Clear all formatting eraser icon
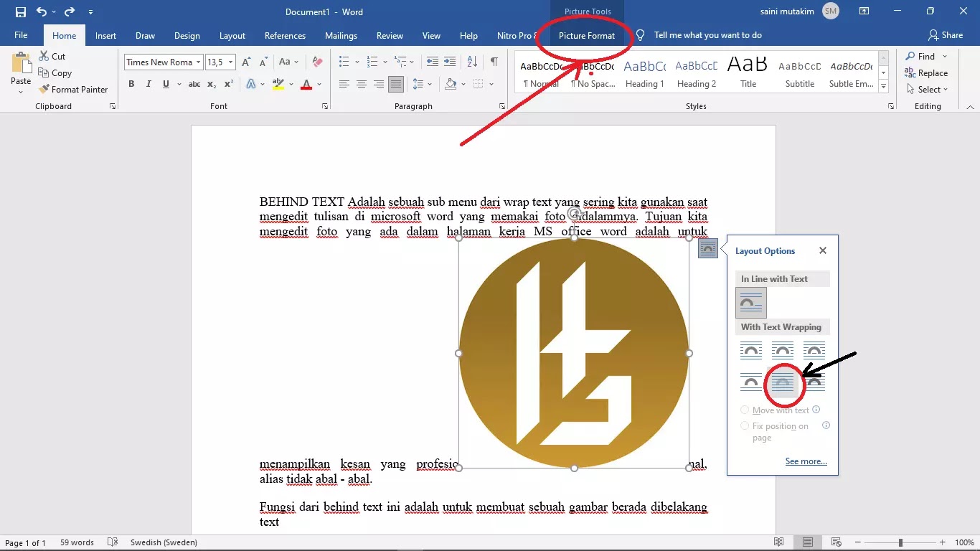The image size is (980, 551). tap(317, 62)
